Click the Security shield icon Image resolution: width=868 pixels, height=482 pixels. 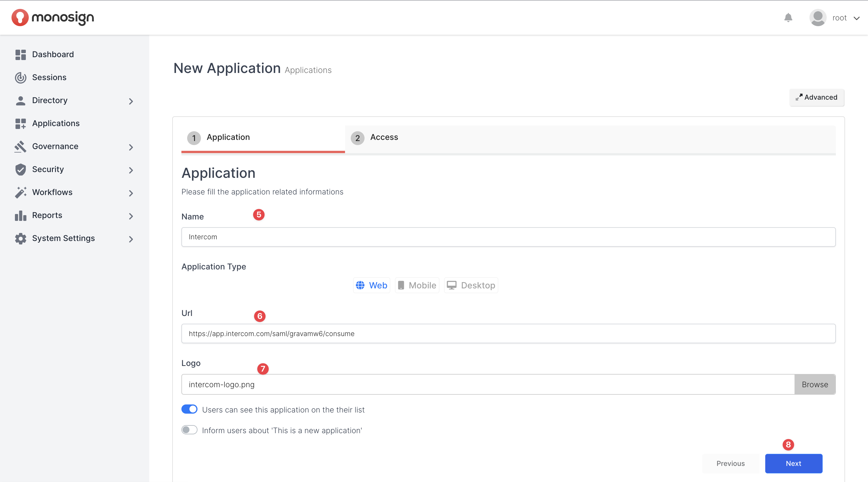[21, 169]
